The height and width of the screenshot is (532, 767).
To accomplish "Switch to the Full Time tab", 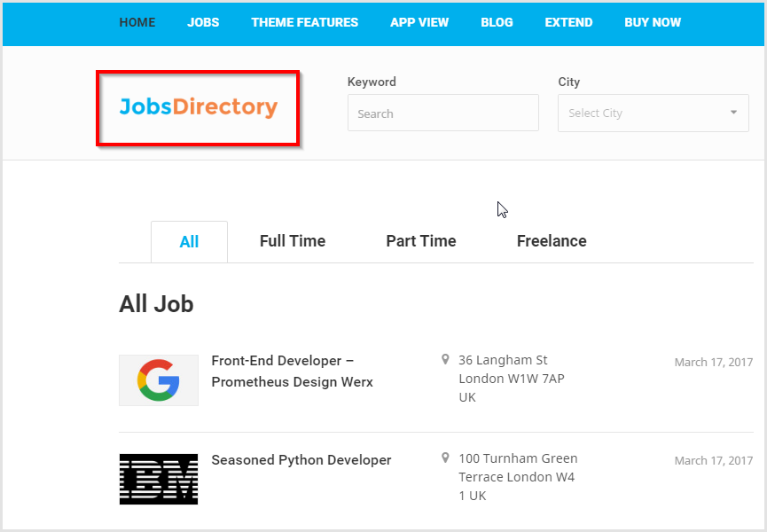I will tap(293, 241).
